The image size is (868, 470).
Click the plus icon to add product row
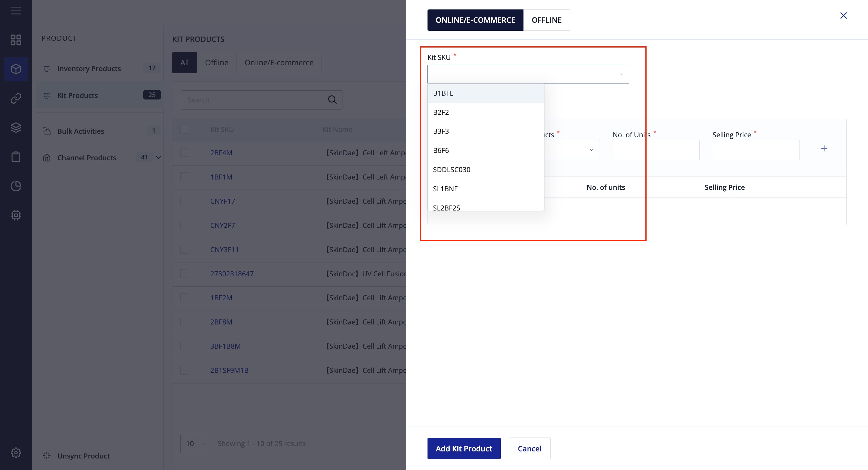(823, 148)
